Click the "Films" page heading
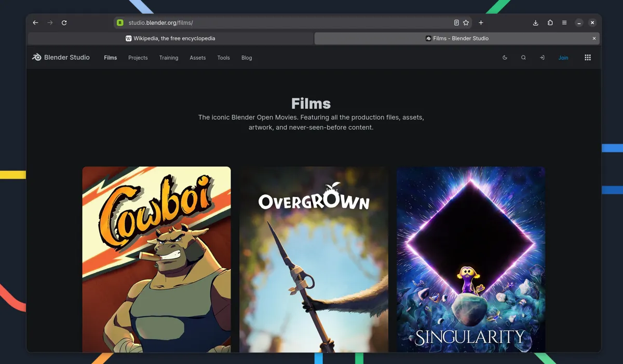The image size is (623, 364). tap(311, 104)
